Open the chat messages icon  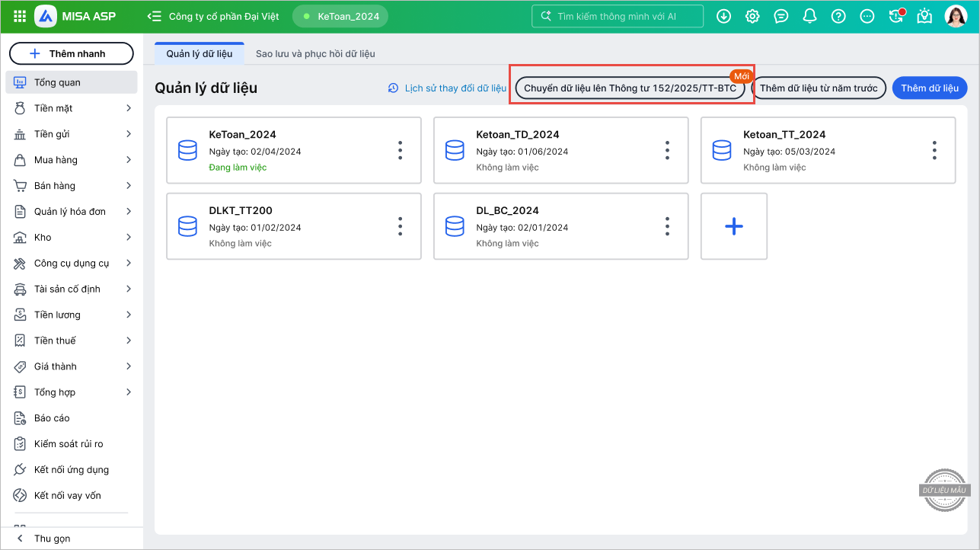[x=780, y=16]
